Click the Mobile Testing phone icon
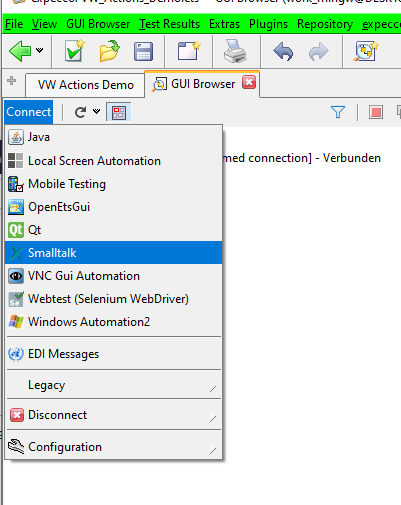This screenshot has width=401, height=505. (x=16, y=184)
